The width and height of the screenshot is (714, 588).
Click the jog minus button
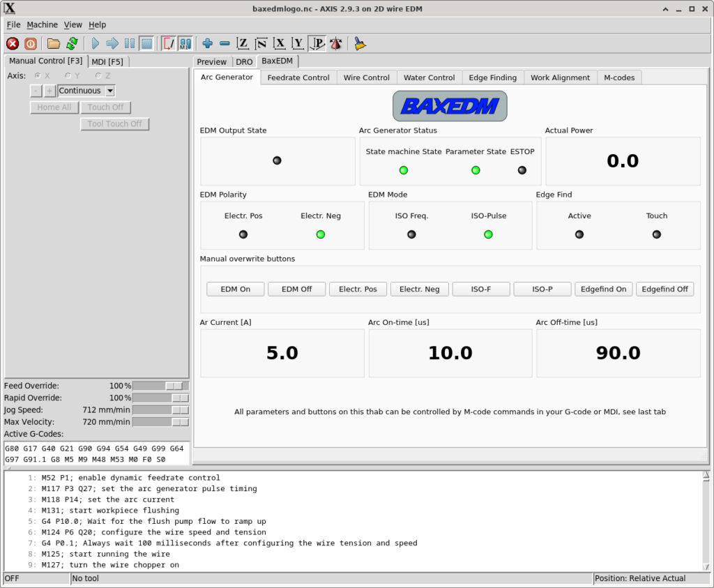[36, 91]
